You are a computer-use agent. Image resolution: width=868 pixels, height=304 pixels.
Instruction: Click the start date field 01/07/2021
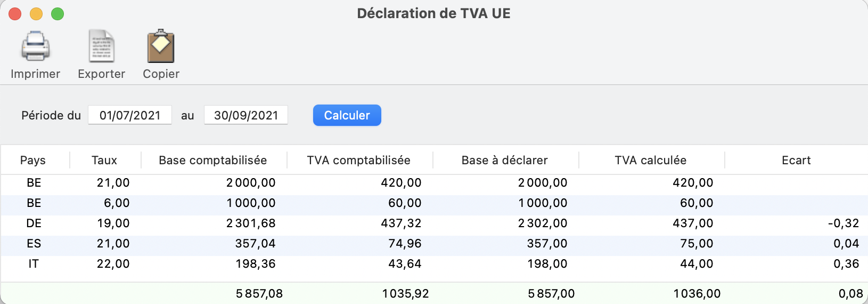[130, 115]
